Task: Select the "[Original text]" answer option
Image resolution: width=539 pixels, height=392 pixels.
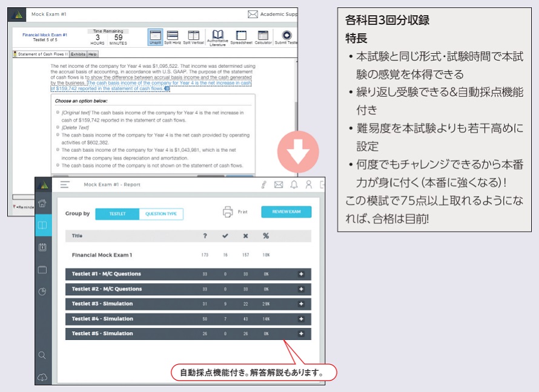Action: tap(58, 113)
